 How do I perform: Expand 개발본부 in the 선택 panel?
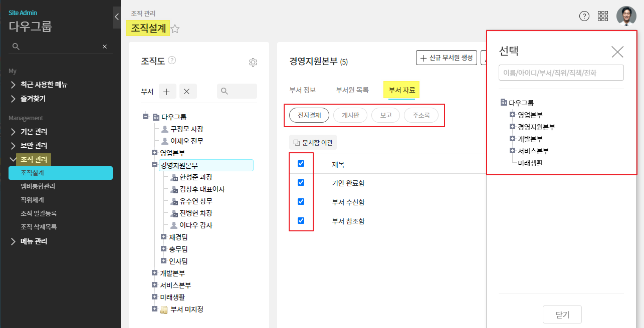pos(512,139)
